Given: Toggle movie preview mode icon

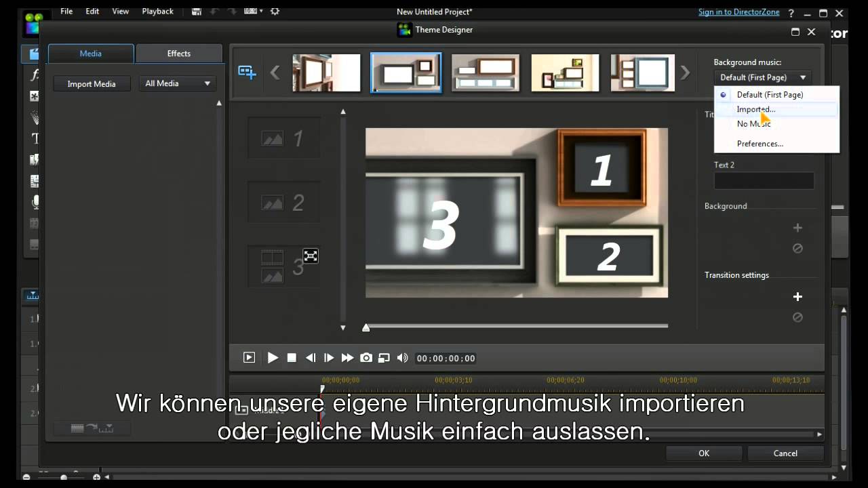Looking at the screenshot, I should pos(249,358).
